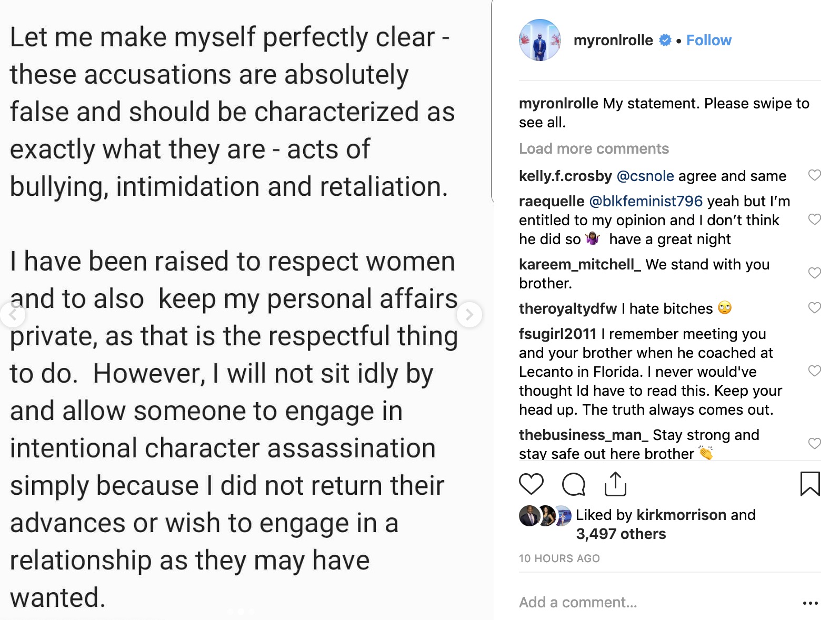Load more comments
This screenshot has height=620, width=840.
click(594, 149)
